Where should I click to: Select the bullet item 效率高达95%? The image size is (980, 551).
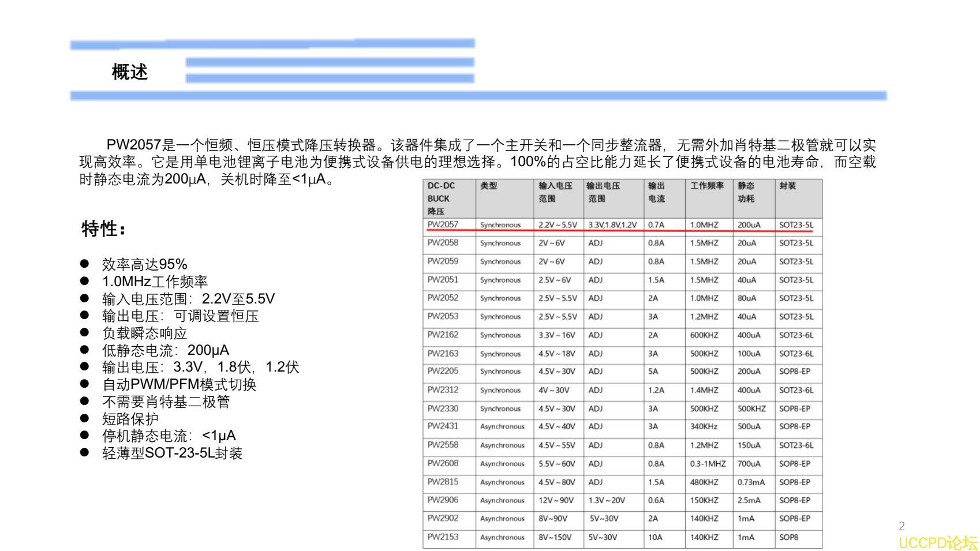[144, 265]
